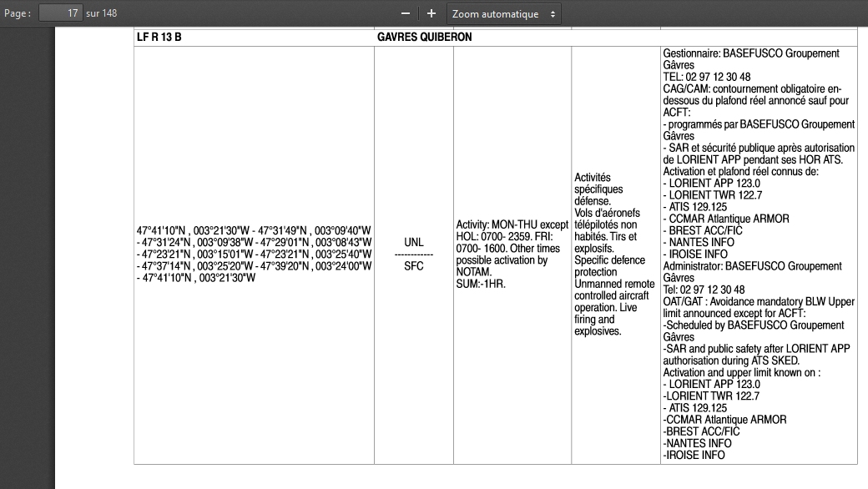The image size is (868, 489).
Task: Click the 'UNL' upper limit value
Action: 413,242
